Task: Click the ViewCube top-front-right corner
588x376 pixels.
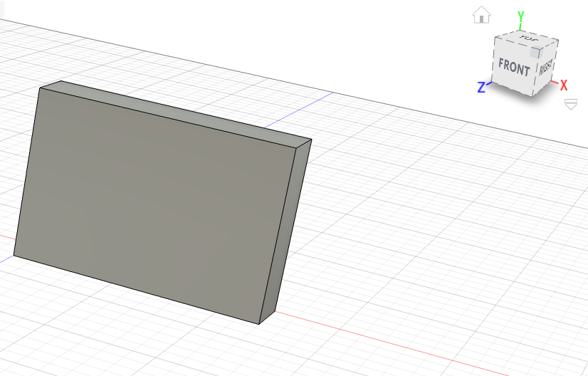Action: 536,52
